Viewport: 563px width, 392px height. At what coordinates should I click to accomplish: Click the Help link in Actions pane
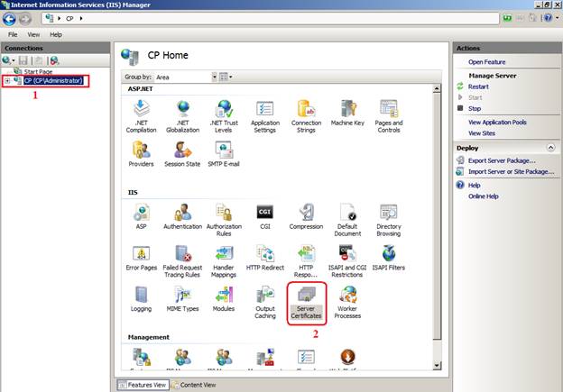coord(474,186)
